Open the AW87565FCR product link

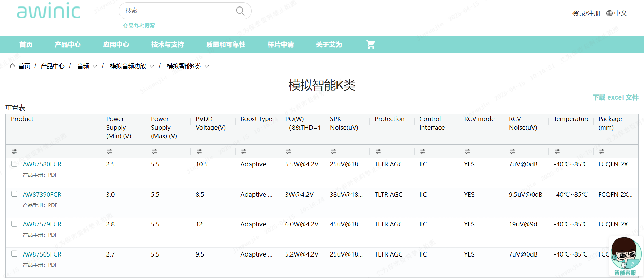point(42,254)
